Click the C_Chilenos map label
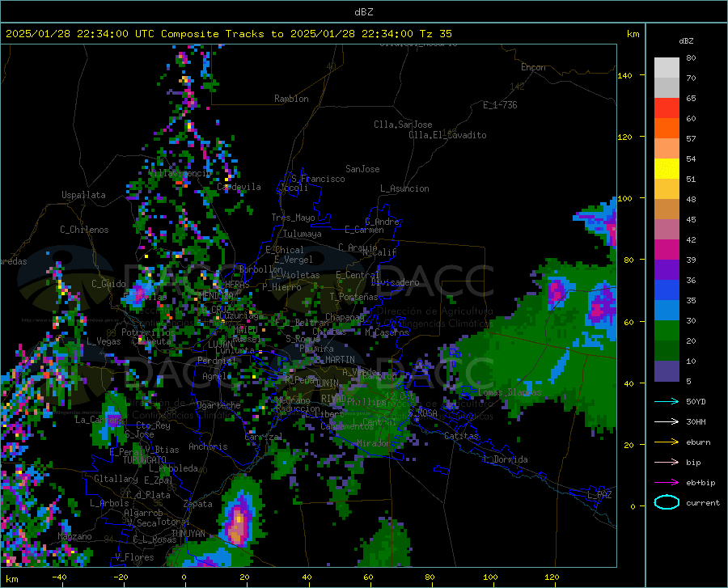This screenshot has width=728, height=588. [84, 230]
